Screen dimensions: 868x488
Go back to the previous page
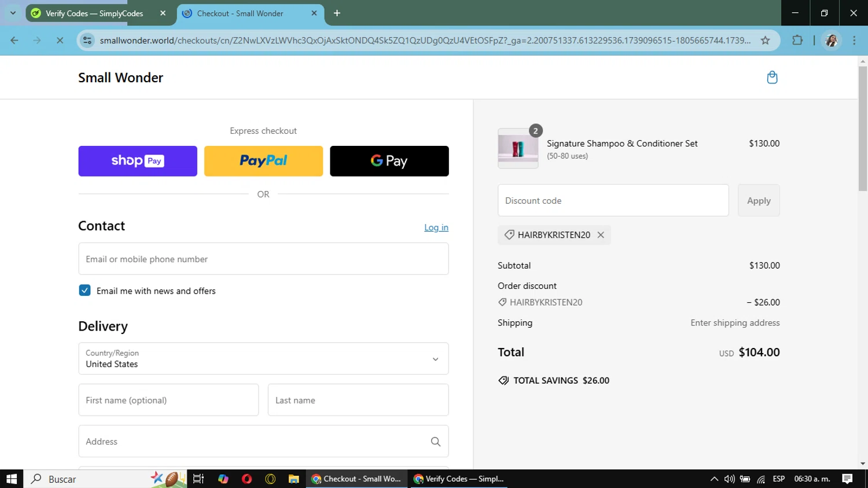pos(14,41)
